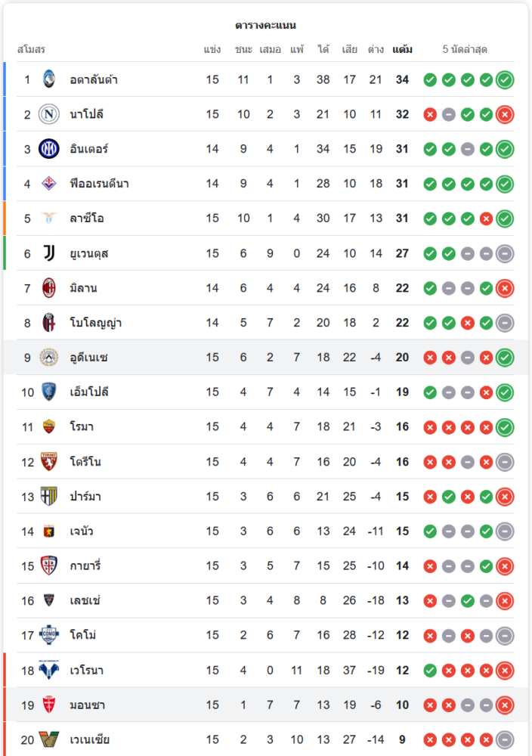Viewport: 532px width, 756px height.
Task: Click the Juventus club crest icon
Action: pos(49,253)
